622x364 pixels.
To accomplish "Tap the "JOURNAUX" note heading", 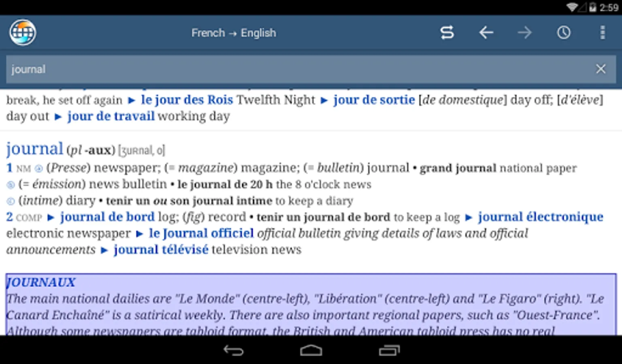I will coord(41,282).
